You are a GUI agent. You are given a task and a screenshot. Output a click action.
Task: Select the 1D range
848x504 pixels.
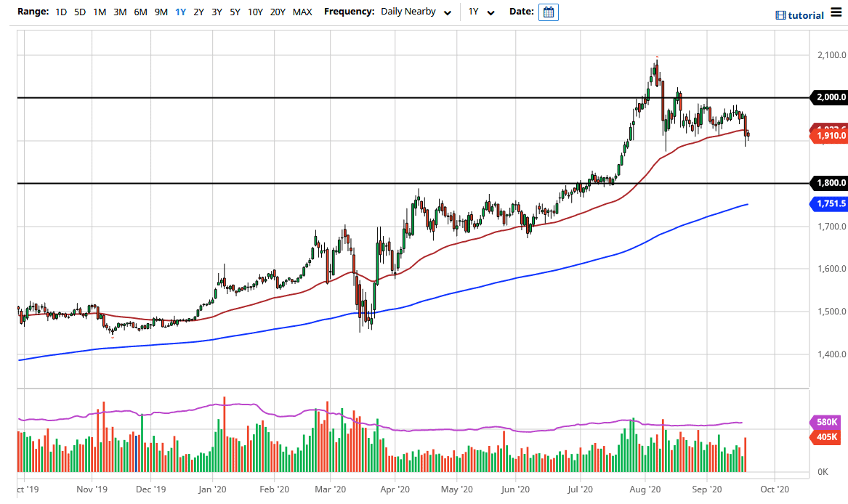pos(61,12)
